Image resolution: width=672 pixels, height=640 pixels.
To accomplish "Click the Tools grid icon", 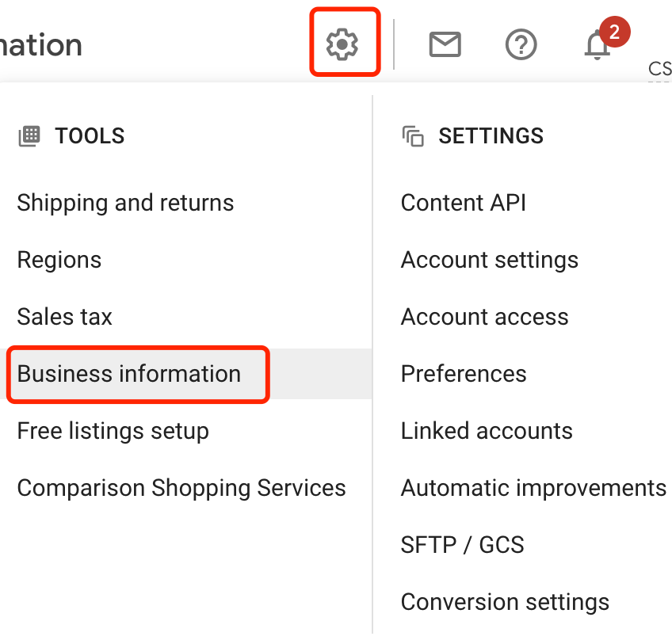I will tap(29, 136).
